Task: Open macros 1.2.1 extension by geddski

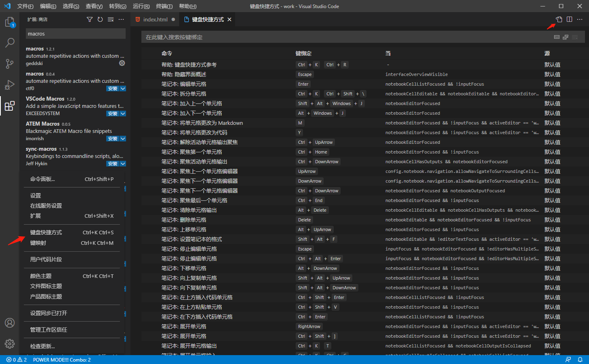Action: tap(76, 56)
